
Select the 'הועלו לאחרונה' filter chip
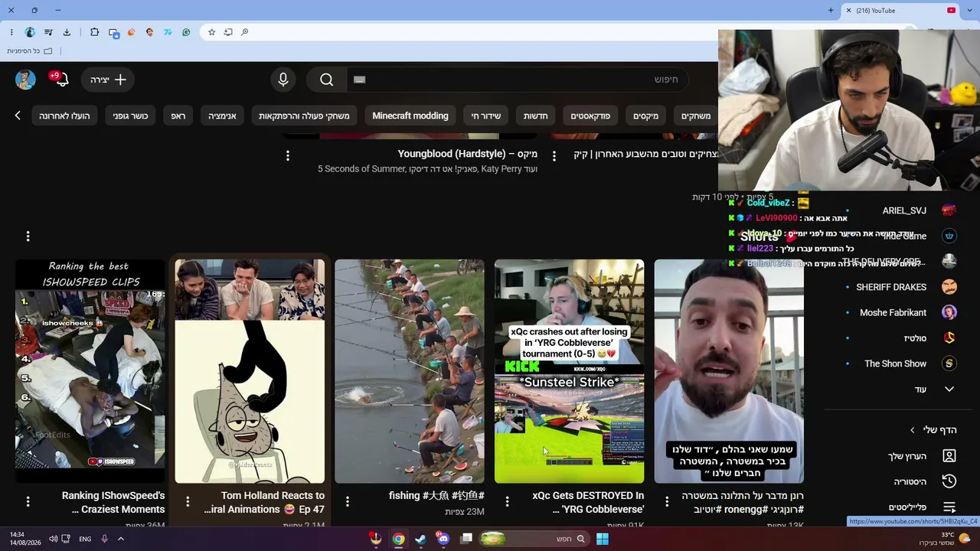(x=64, y=116)
